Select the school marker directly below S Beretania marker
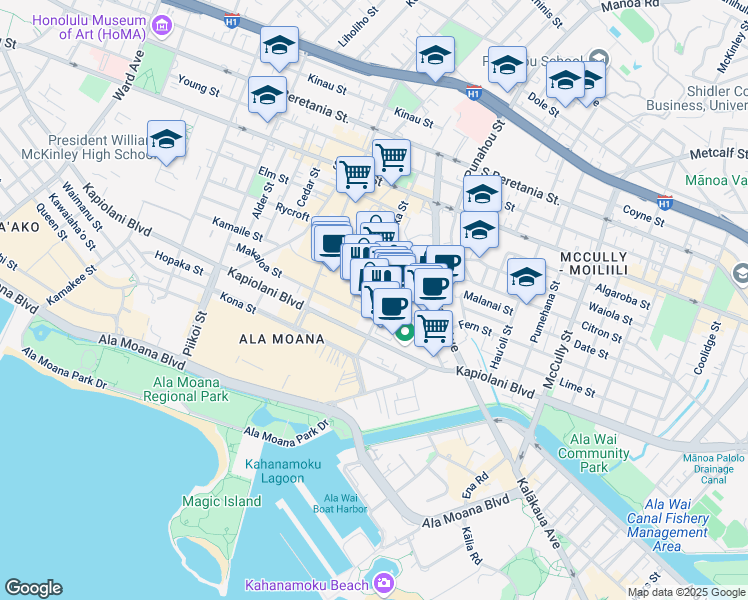The width and height of the screenshot is (748, 600). (479, 230)
